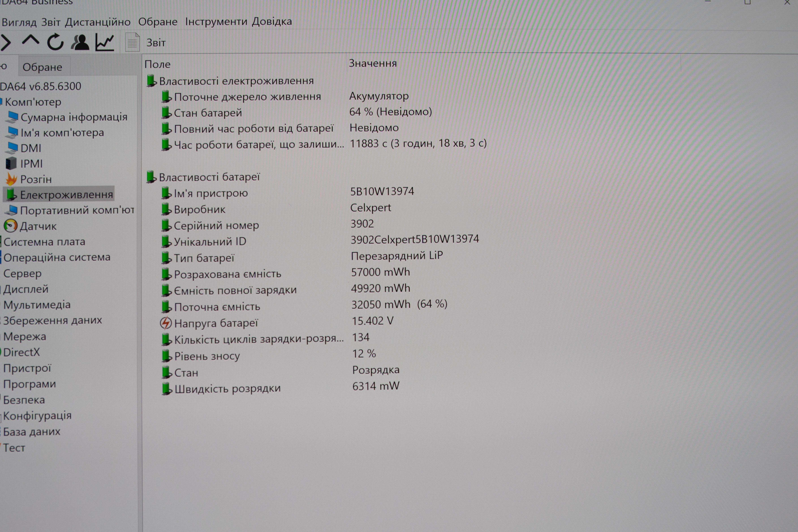Click the report document icon
Screen dimensions: 798x532
[132, 42]
